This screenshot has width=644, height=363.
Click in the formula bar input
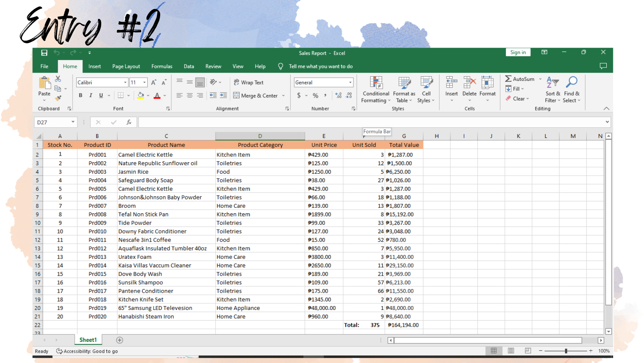(x=371, y=122)
